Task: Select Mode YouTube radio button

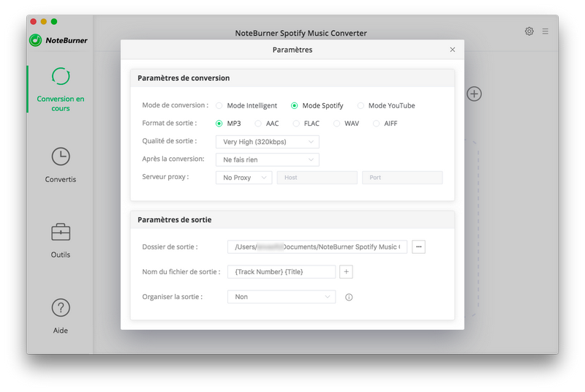Action: point(361,105)
